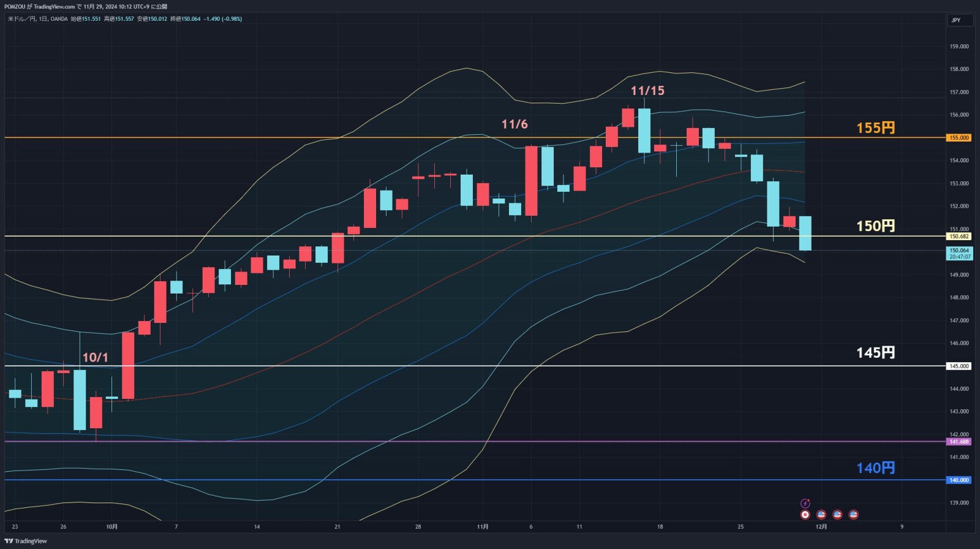Click the 10月 time axis label
Image resolution: width=980 pixels, height=549 pixels.
[111, 527]
